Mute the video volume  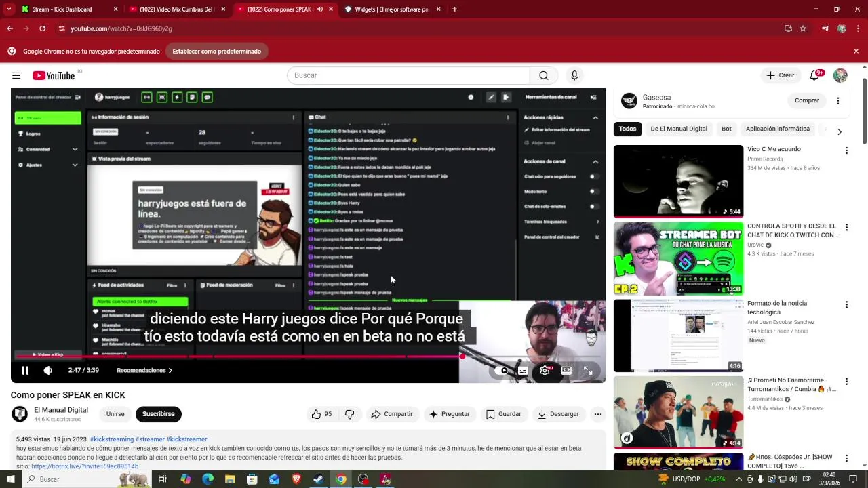tap(47, 371)
